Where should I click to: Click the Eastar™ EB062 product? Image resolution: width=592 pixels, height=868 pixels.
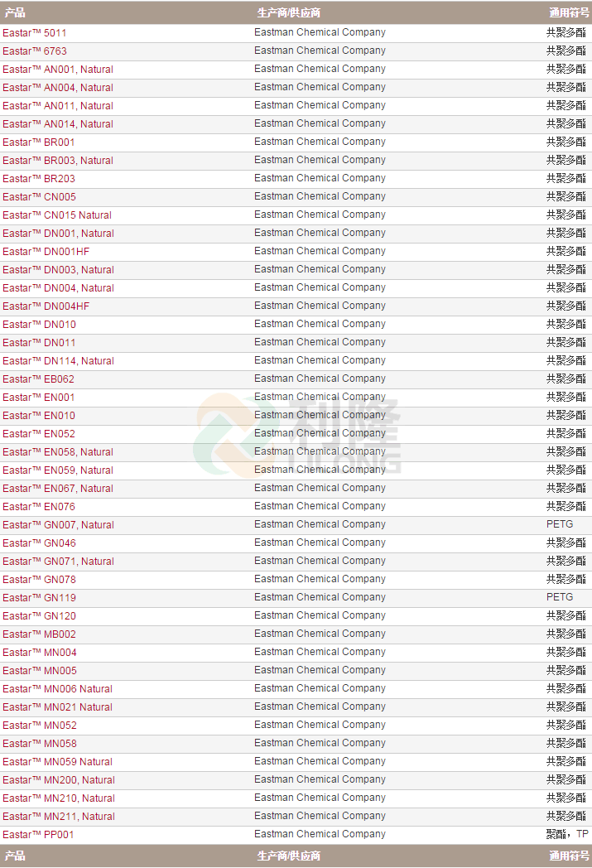[39, 379]
